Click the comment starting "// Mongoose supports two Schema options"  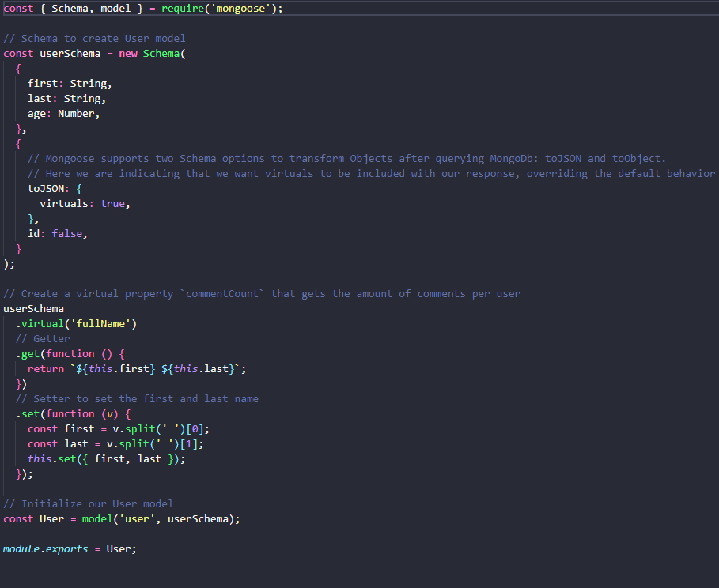point(346,159)
